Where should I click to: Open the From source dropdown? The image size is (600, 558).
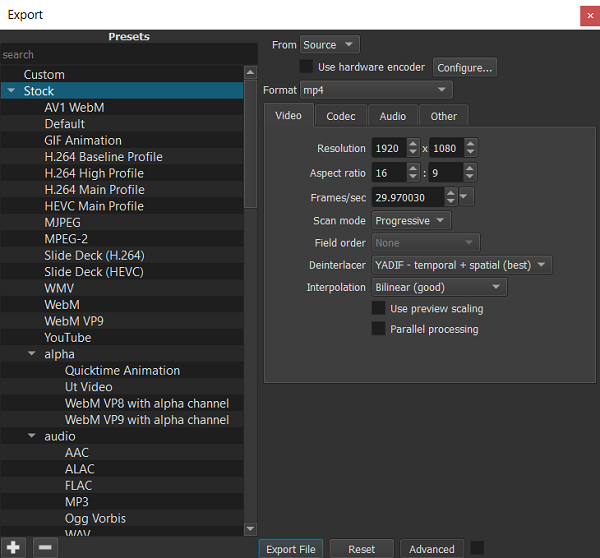point(329,45)
